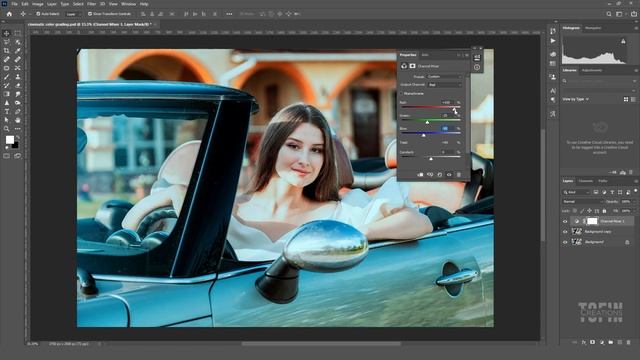The height and width of the screenshot is (360, 640).
Task: Click the Libraries search field
Action: (x=599, y=81)
